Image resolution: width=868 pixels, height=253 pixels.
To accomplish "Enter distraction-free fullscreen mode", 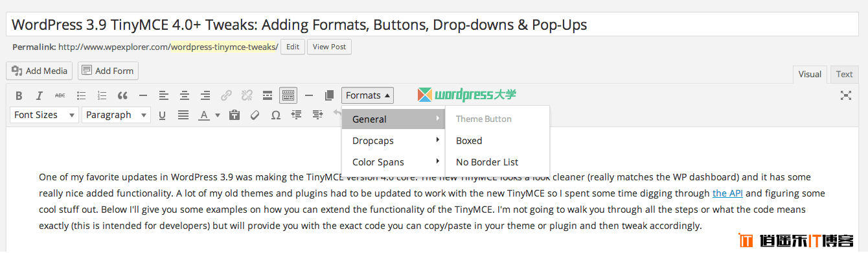I will (846, 95).
